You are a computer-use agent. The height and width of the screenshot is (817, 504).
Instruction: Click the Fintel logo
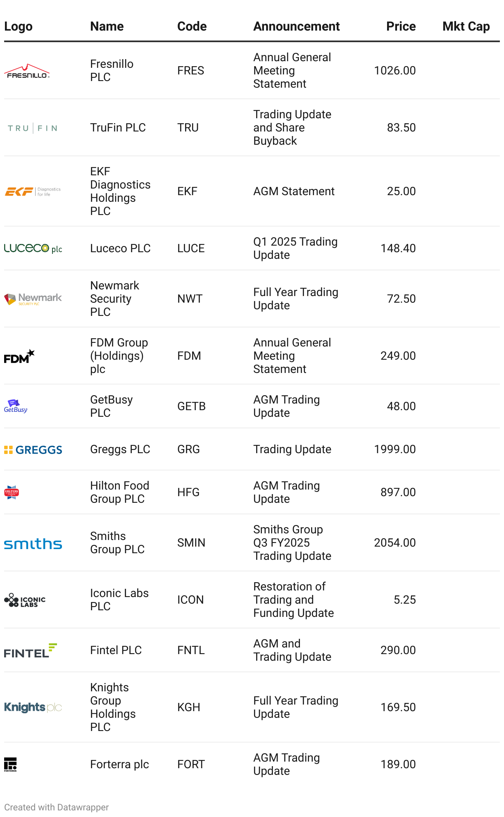coord(30,650)
